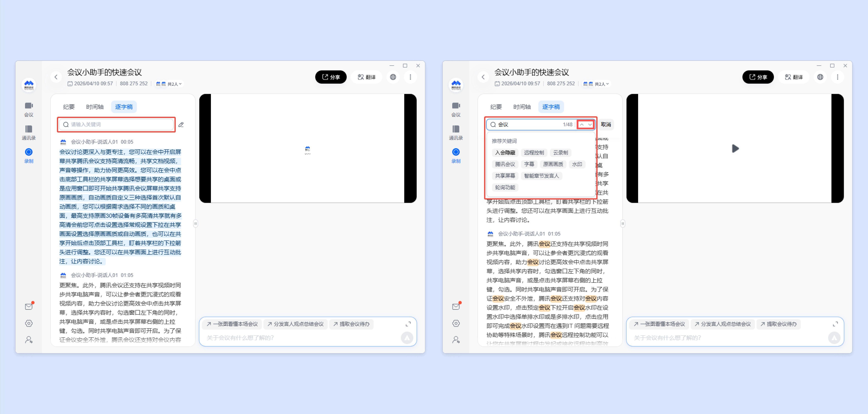Select suggested keyword 水印
Viewport: 868px width, 414px height.
pyautogui.click(x=577, y=164)
